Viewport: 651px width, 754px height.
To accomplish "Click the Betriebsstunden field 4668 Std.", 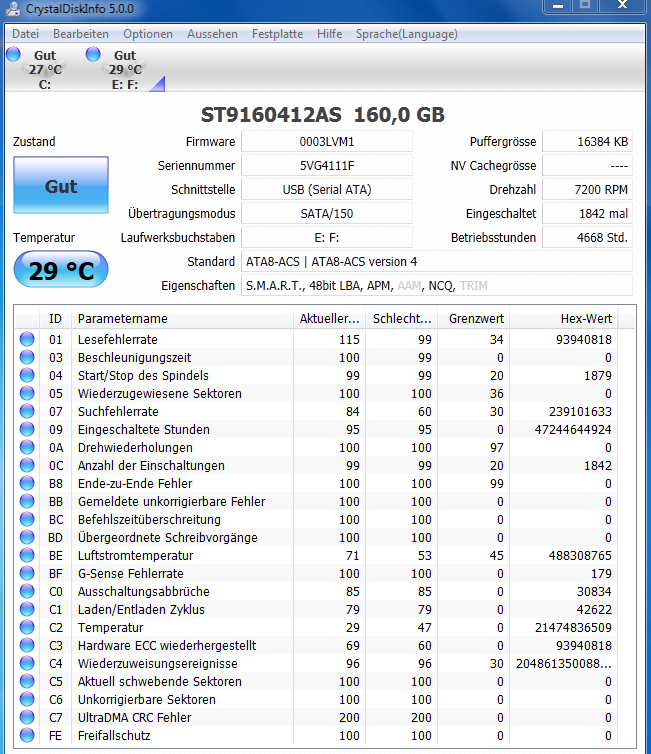I will [x=588, y=238].
